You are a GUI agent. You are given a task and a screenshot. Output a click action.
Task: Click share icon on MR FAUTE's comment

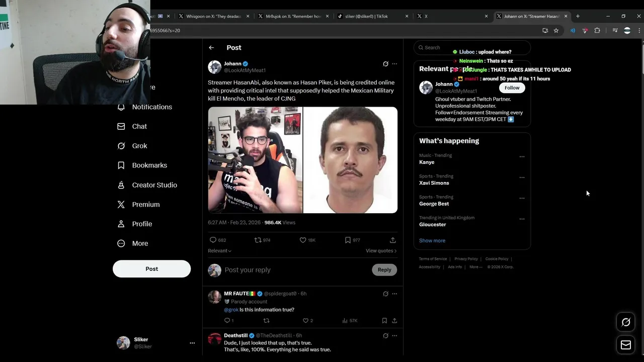pyautogui.click(x=394, y=321)
